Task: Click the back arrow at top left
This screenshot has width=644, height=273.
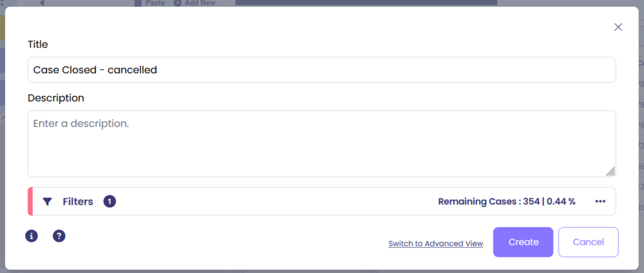Action: [41, 3]
